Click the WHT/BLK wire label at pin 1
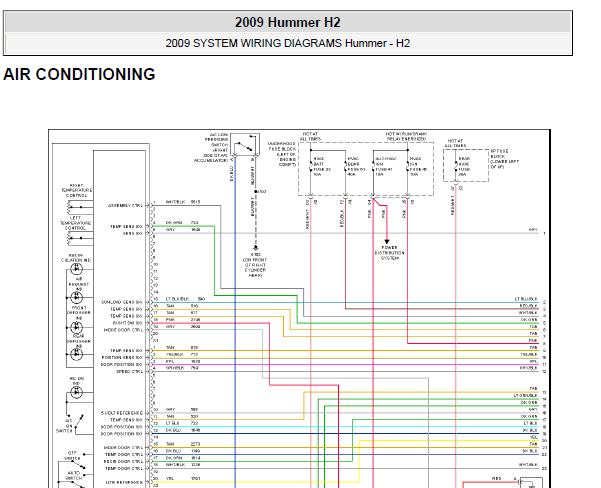The width and height of the screenshot is (601, 488). tap(176, 202)
